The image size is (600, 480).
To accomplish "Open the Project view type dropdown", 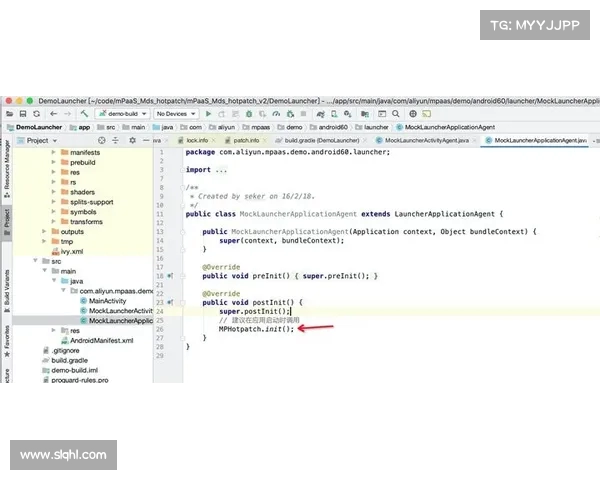I will (x=38, y=140).
